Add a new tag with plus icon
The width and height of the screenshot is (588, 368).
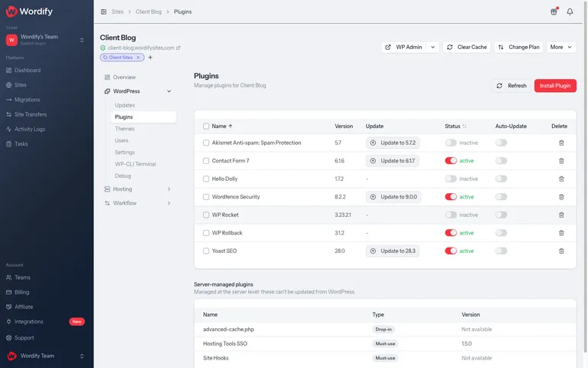point(150,58)
